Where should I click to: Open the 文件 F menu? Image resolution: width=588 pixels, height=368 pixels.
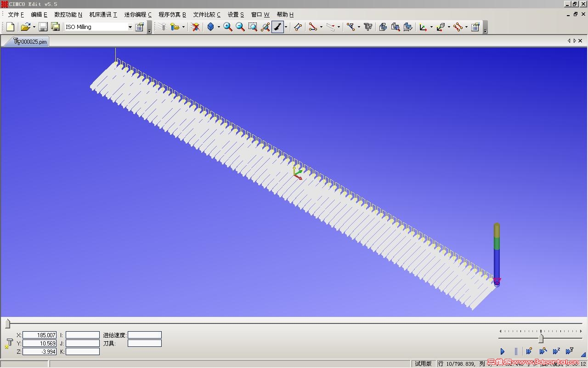click(x=16, y=14)
